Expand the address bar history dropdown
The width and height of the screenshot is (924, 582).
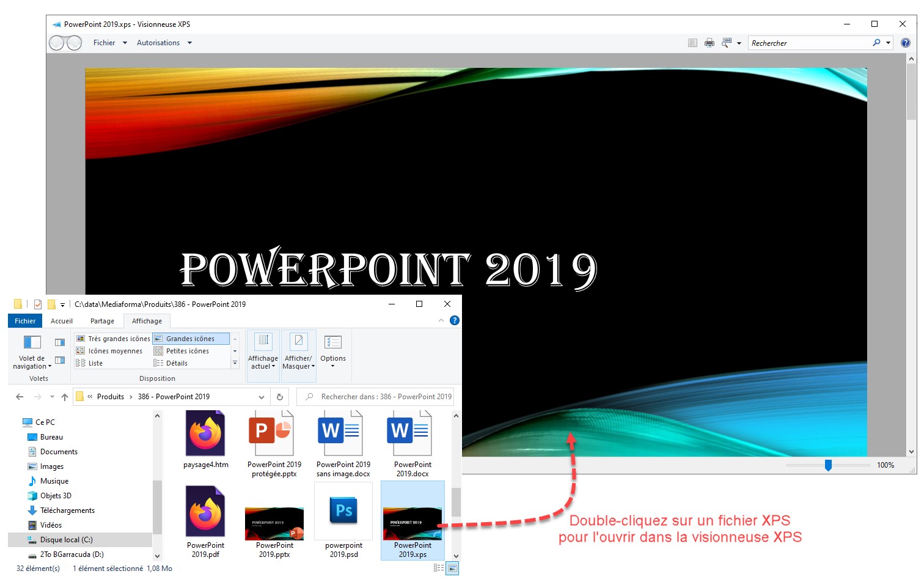262,397
